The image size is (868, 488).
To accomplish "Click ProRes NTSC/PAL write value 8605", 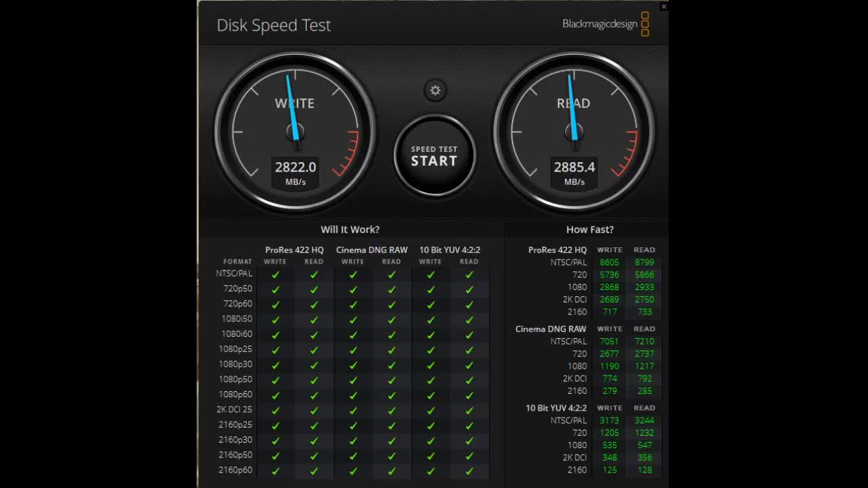I will (609, 262).
